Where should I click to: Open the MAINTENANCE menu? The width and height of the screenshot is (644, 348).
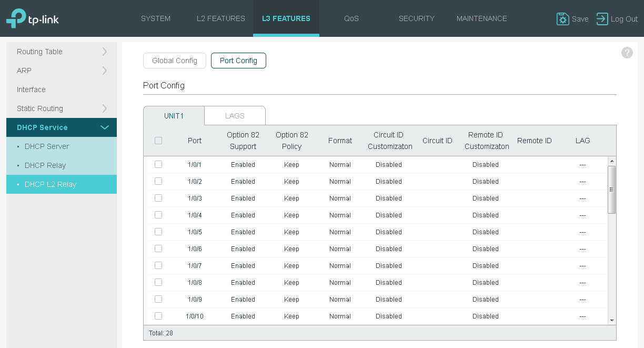[482, 18]
